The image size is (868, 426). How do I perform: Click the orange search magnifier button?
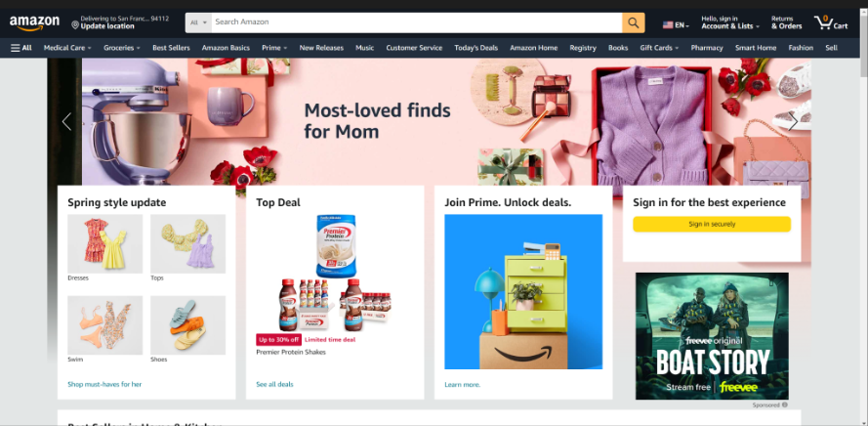pyautogui.click(x=634, y=22)
